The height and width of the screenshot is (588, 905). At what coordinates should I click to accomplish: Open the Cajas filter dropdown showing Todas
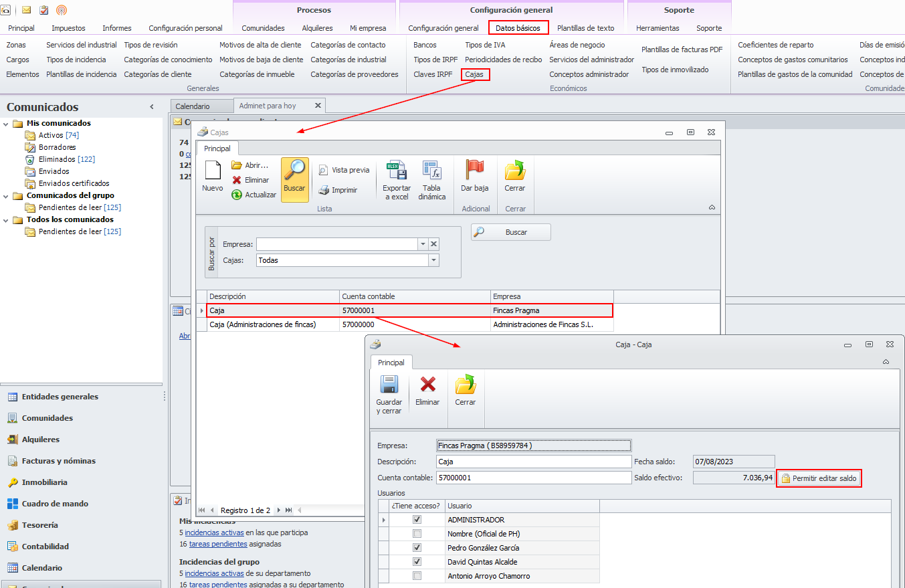(434, 260)
